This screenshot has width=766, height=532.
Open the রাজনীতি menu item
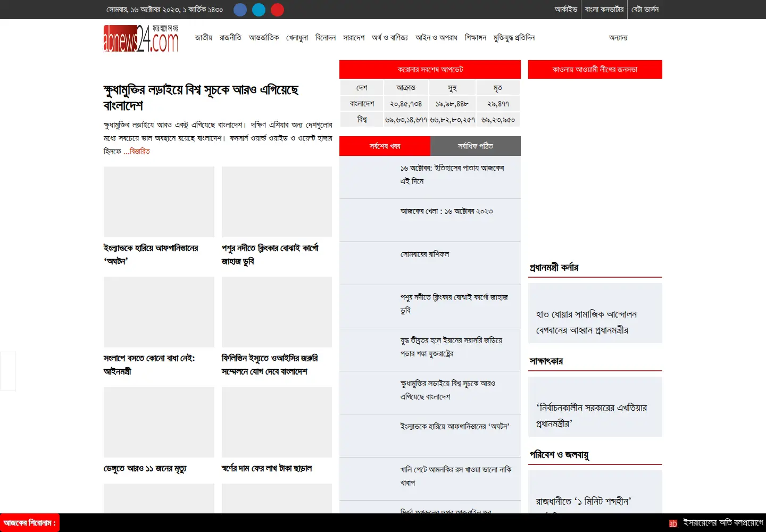[x=230, y=38]
